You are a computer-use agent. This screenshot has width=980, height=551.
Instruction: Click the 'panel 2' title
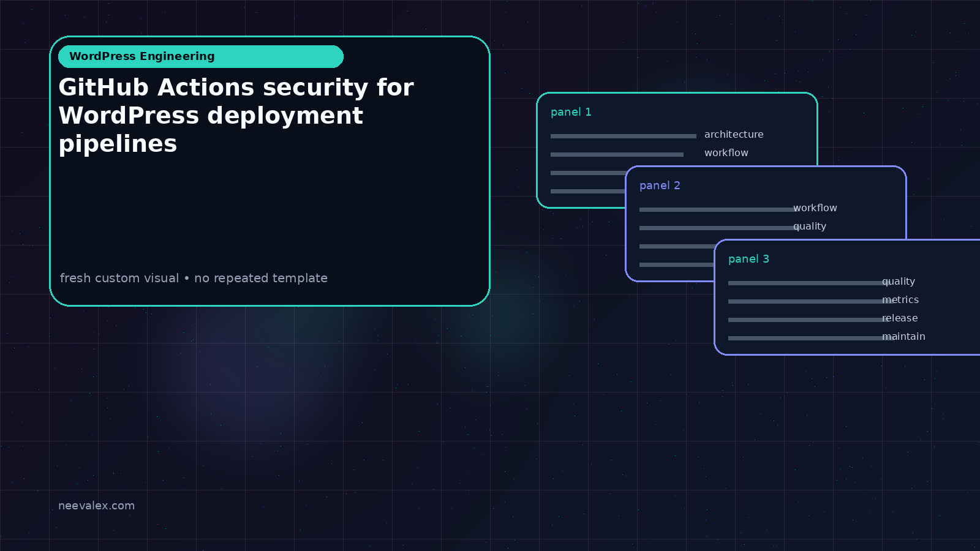click(x=660, y=186)
